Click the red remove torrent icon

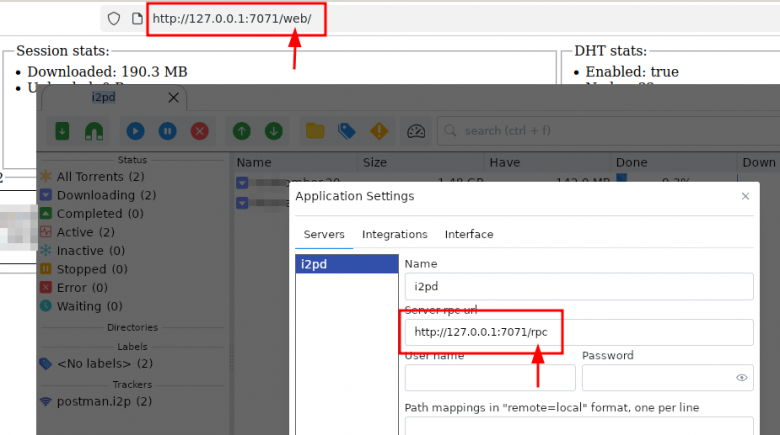pyautogui.click(x=199, y=131)
